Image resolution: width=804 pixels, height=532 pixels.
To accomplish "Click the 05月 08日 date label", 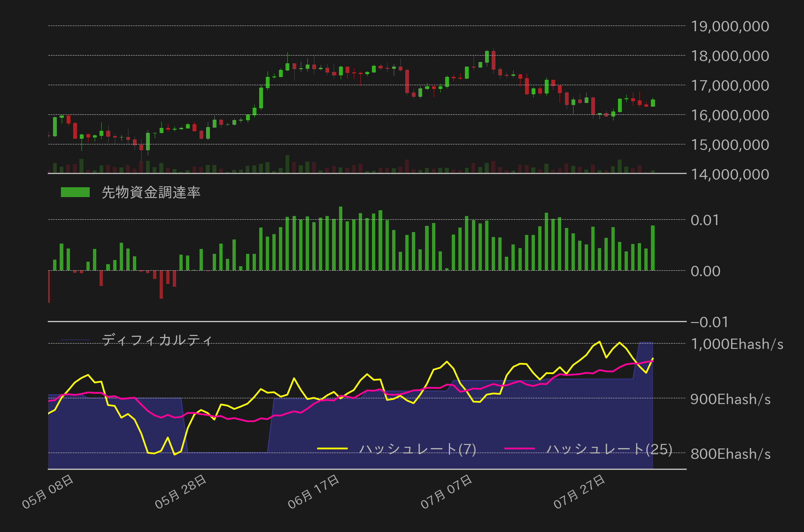I will tap(48, 491).
